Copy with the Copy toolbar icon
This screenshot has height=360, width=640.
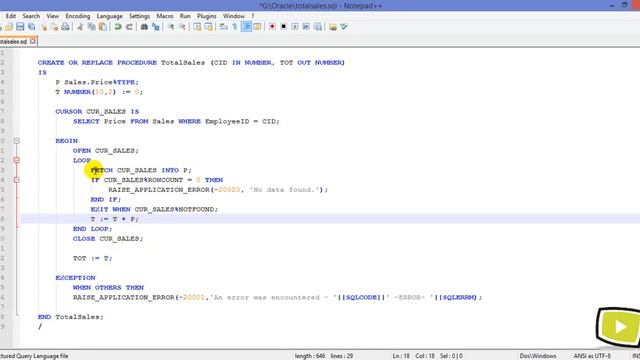click(91, 27)
